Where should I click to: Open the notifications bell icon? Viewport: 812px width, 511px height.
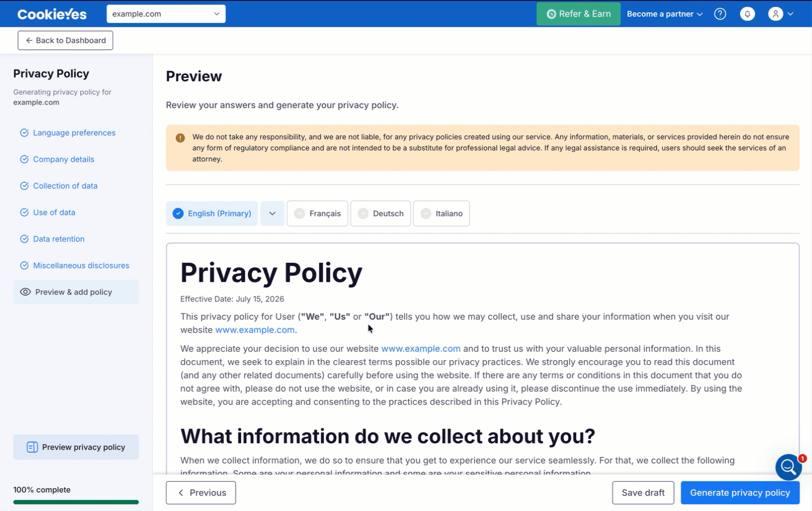(x=747, y=14)
